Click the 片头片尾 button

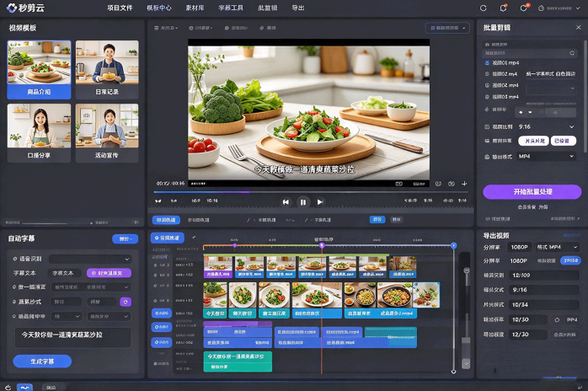533,141
